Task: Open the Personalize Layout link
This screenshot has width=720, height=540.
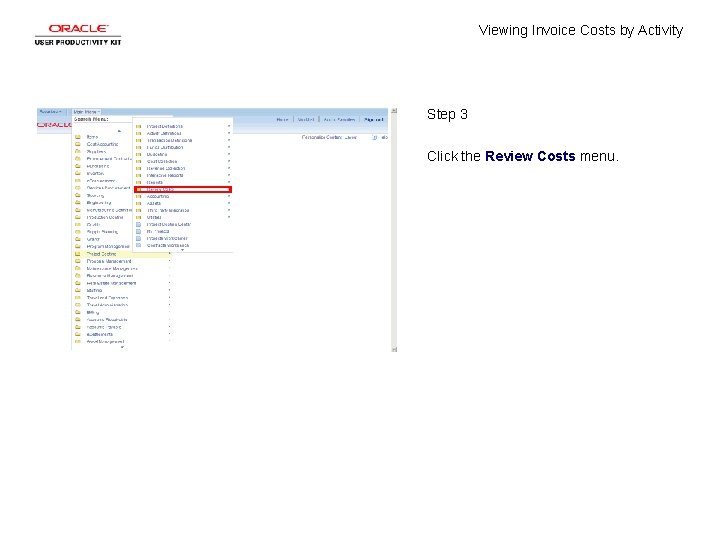Action: click(350, 137)
